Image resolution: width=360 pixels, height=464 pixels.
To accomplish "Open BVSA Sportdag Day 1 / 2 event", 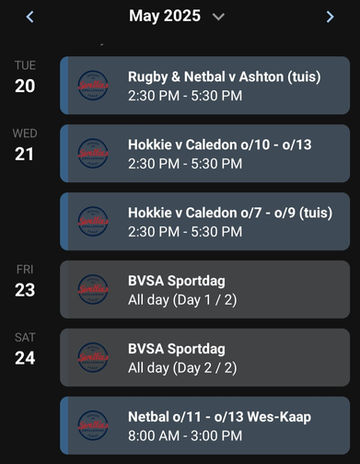I will click(205, 289).
